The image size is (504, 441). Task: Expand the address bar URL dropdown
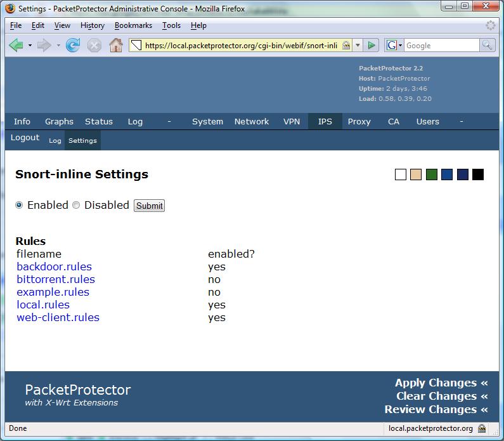(x=358, y=45)
